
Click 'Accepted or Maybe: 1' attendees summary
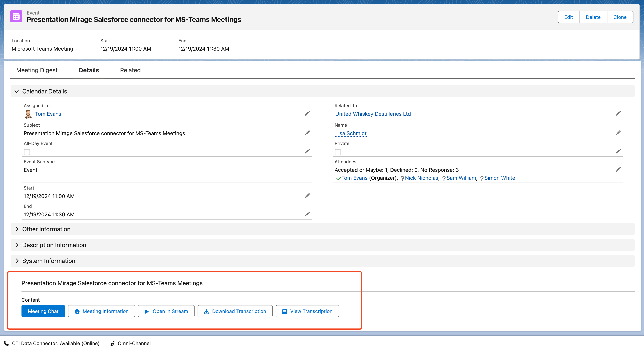(361, 170)
